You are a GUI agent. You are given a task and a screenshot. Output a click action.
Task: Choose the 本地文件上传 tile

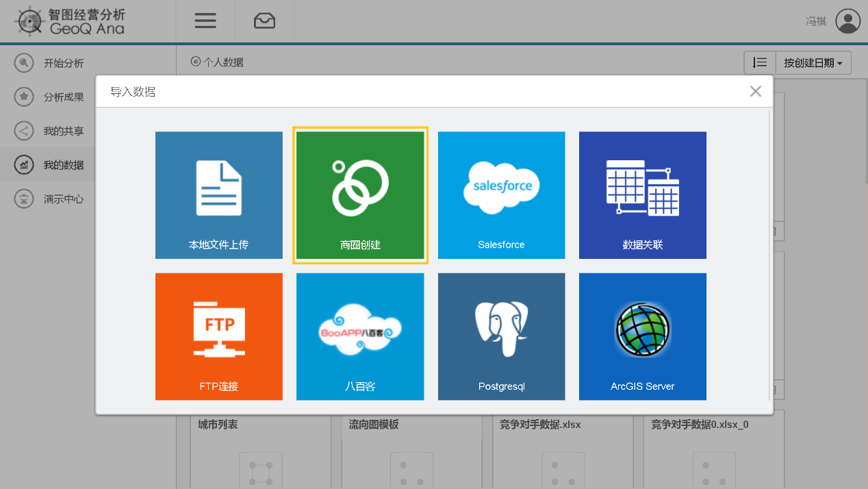click(x=219, y=195)
